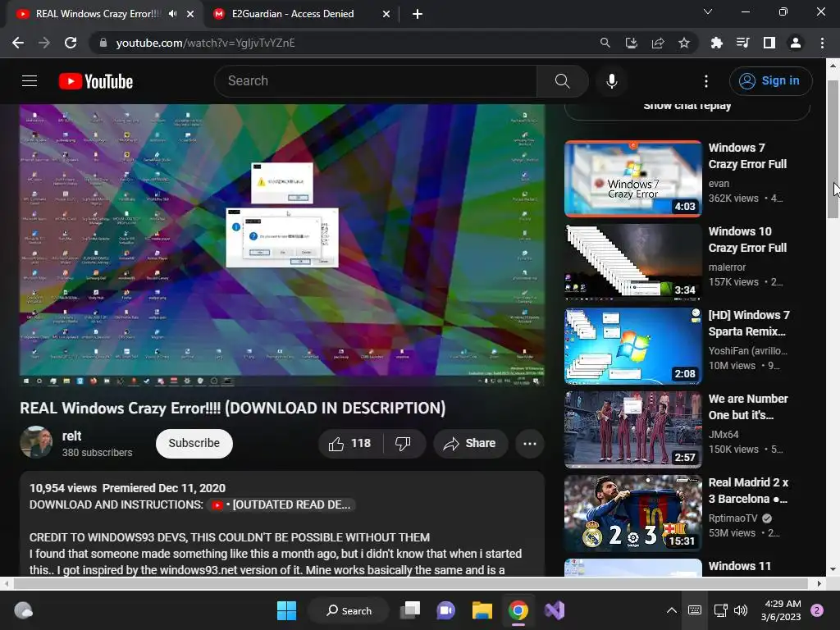840x630 pixels.
Task: Open the clock showing 4:29 AM
Action: pos(781,610)
